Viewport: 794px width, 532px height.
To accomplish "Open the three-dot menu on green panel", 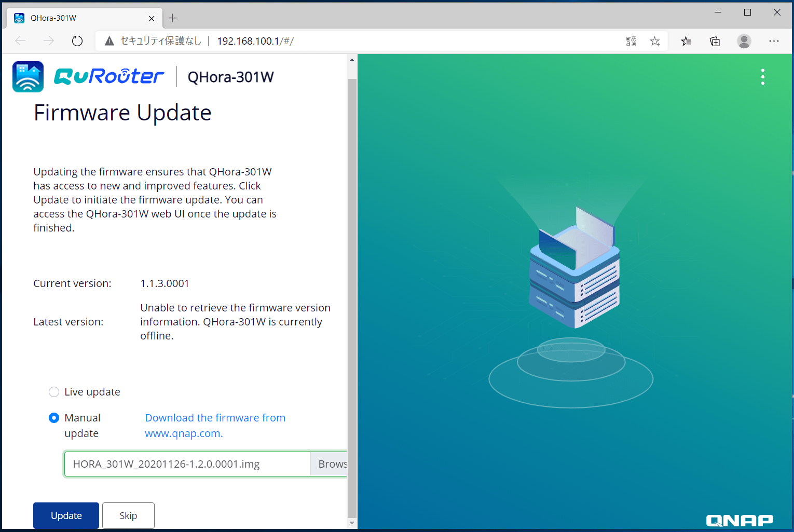I will click(x=762, y=77).
